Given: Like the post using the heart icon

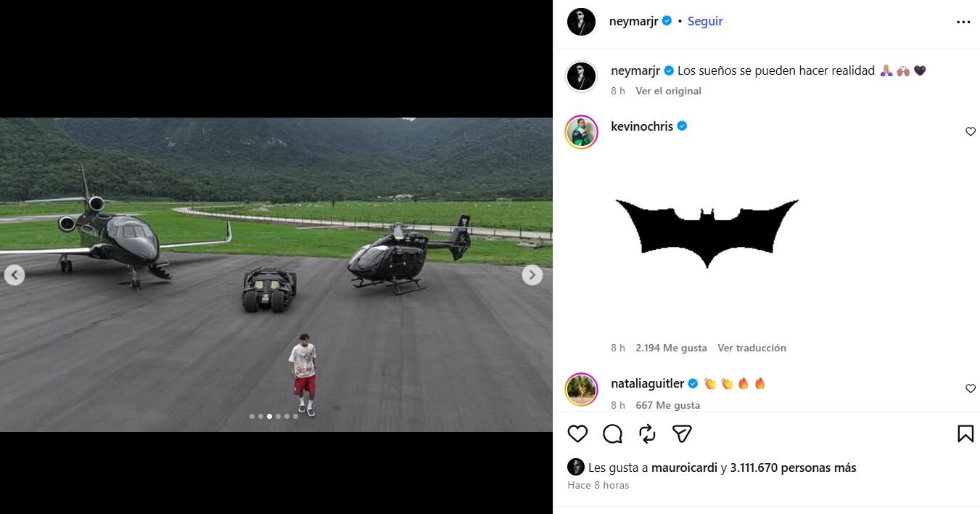Looking at the screenshot, I should [x=577, y=433].
